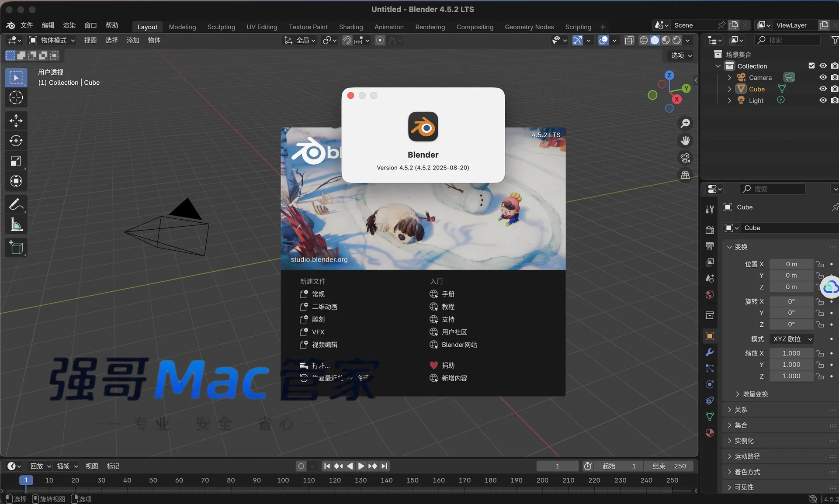
Task: Open What's New link on splash
Action: (x=448, y=378)
